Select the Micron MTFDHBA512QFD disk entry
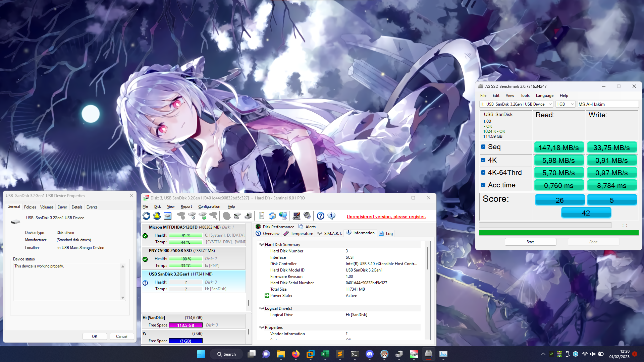Image resolution: width=644 pixels, height=362 pixels. (194, 235)
